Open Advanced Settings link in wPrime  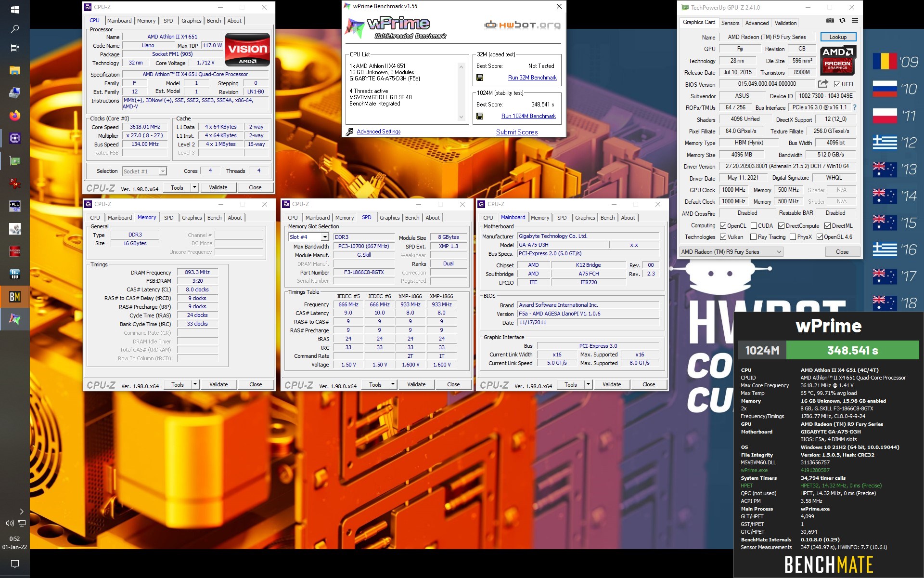[378, 131]
